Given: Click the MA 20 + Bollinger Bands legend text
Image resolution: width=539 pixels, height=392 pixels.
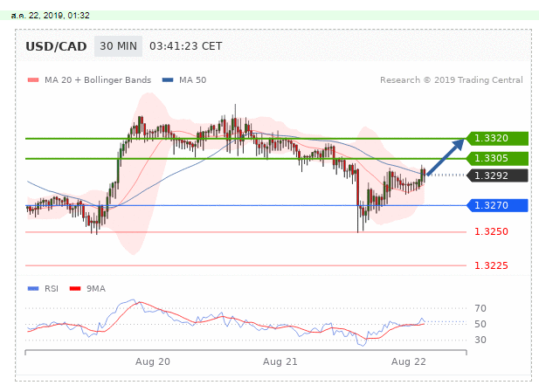Looking at the screenshot, I should coord(98,80).
